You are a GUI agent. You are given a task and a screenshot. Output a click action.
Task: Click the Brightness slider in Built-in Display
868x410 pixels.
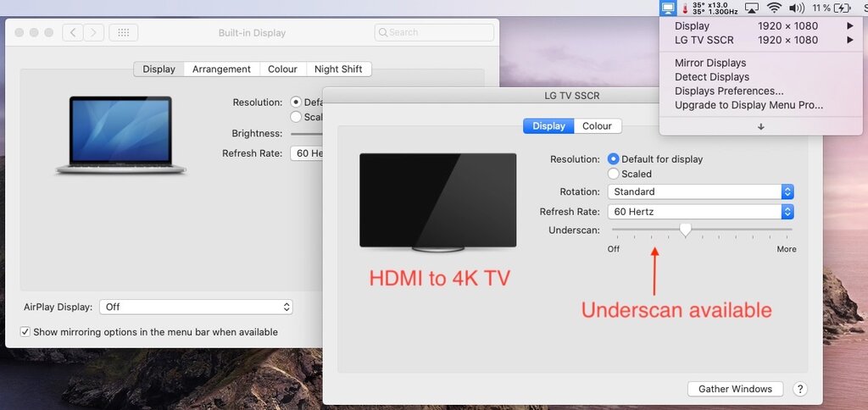307,133
